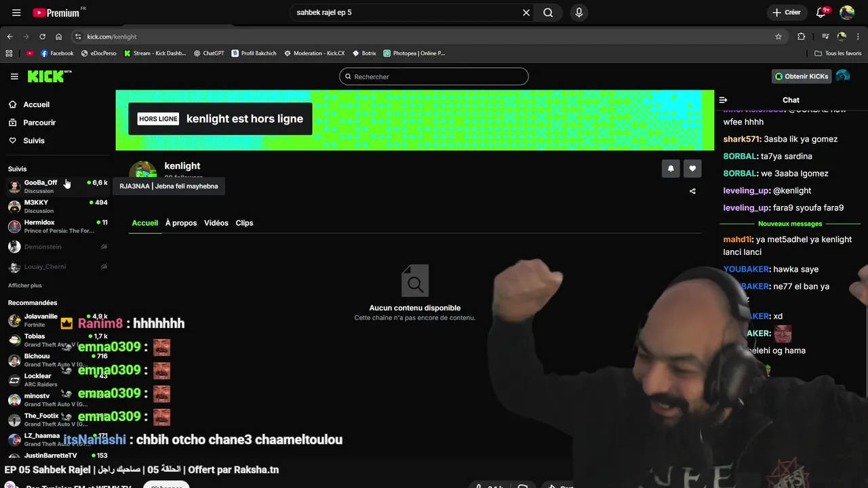Open the browser three-dot menu
This screenshot has width=868, height=488.
click(859, 37)
